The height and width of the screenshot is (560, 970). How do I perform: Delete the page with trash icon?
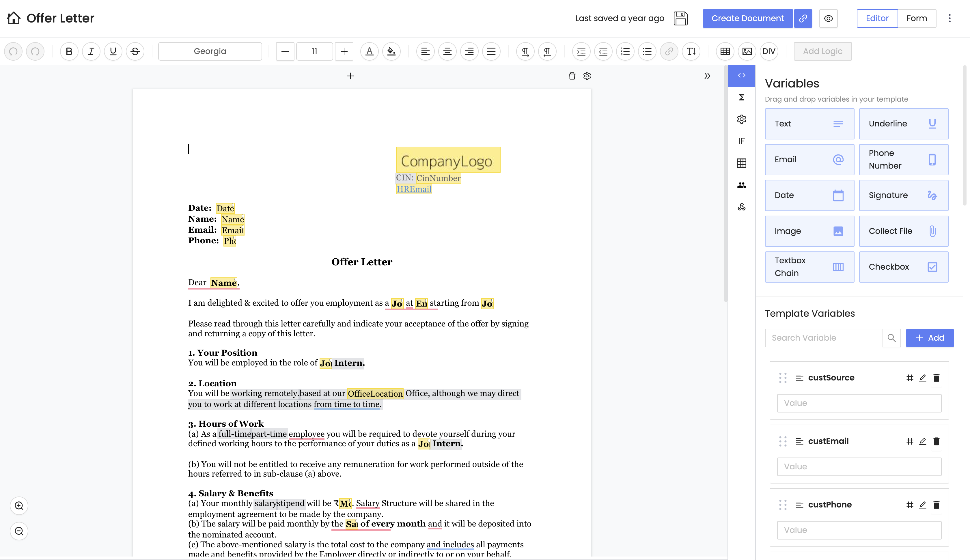[x=572, y=76]
